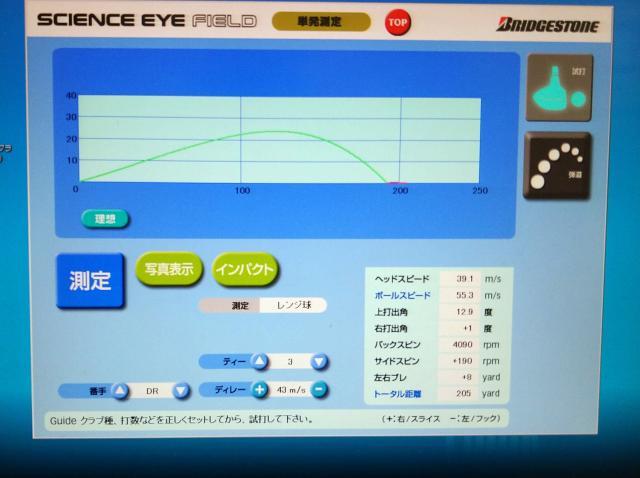Select the レンジ球 range ball option
640x478 pixels.
tap(293, 305)
